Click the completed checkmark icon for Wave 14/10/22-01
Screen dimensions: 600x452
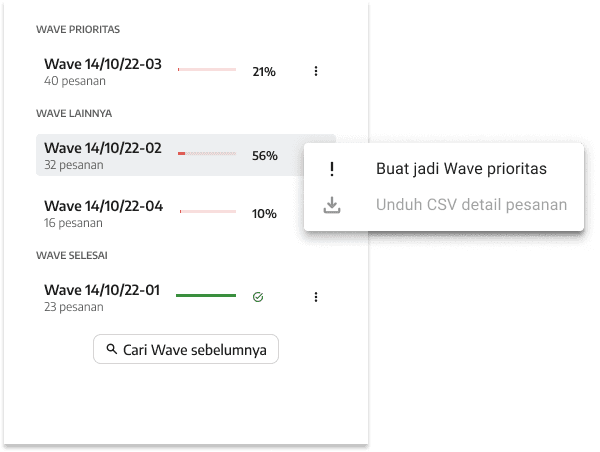point(258,297)
